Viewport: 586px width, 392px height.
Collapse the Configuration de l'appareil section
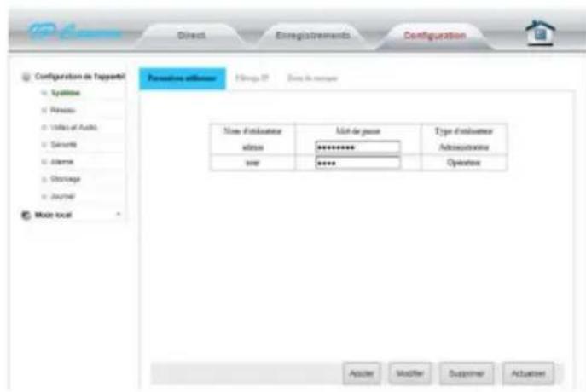[x=79, y=77]
